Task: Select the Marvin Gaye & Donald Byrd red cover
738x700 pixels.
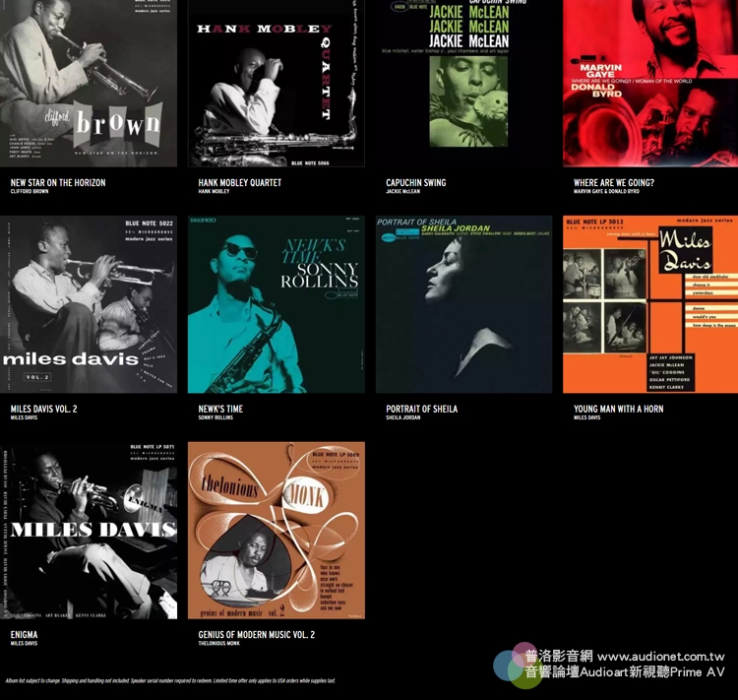Action: pos(650,84)
